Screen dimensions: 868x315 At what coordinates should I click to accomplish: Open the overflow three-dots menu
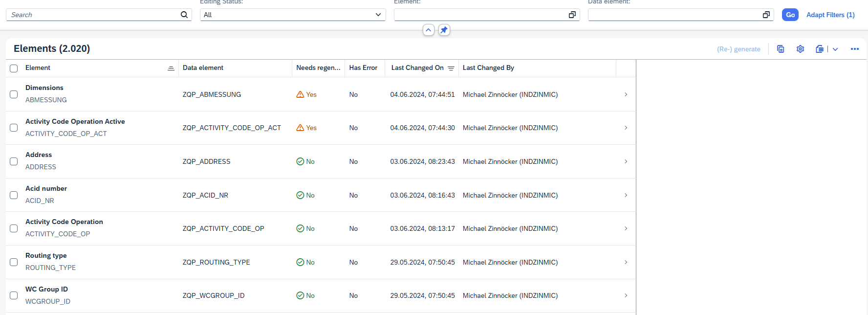click(x=855, y=49)
